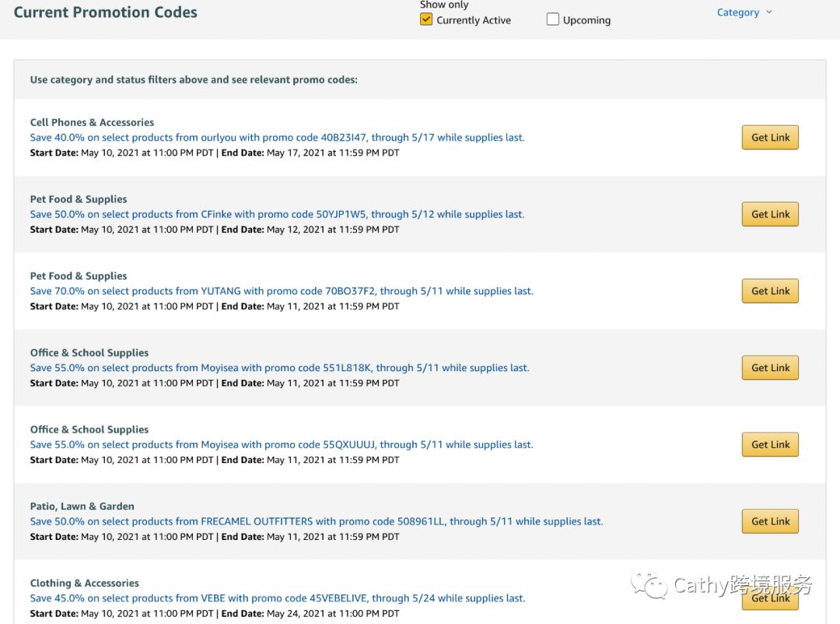Get link for Moyisea promo 551L818K
Viewport: 840px width, 624px height.
(770, 368)
